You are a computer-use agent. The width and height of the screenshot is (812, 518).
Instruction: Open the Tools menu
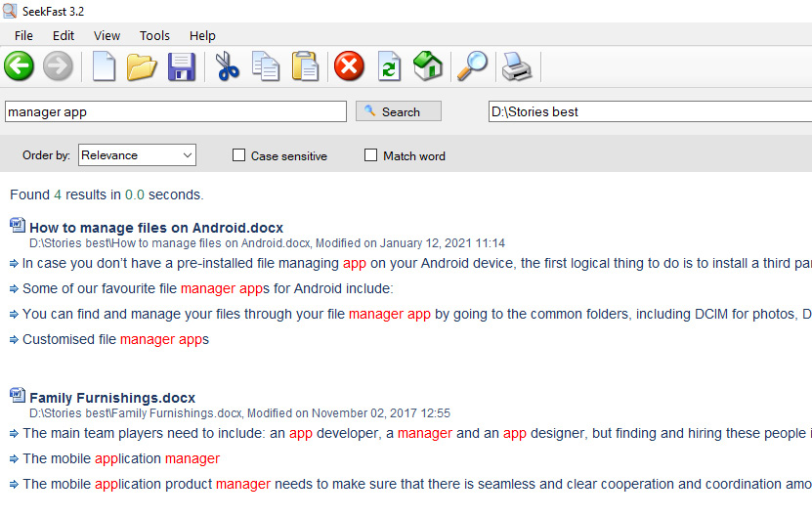pyautogui.click(x=154, y=36)
